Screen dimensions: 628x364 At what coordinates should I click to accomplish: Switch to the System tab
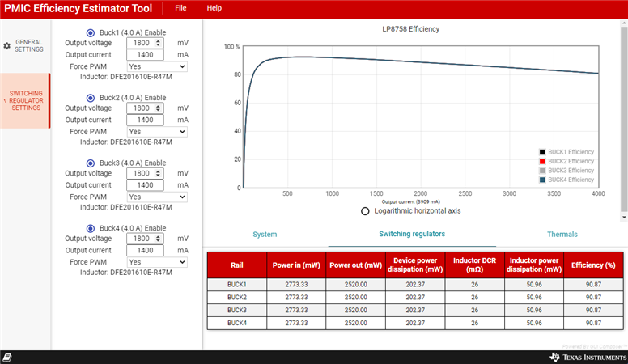[x=265, y=235]
